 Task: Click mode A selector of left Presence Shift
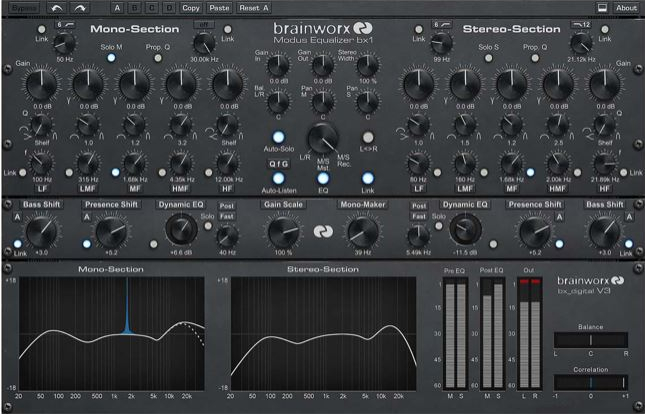[x=87, y=217]
